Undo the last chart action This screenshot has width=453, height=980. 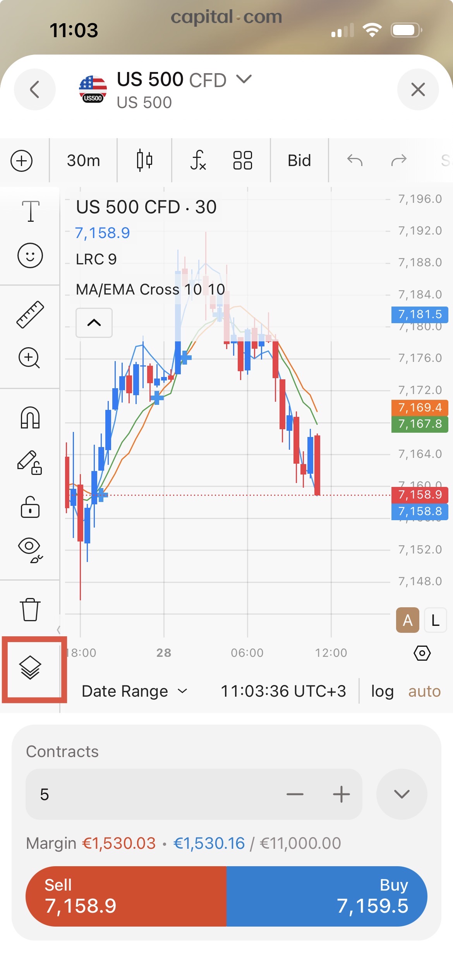coord(355,160)
